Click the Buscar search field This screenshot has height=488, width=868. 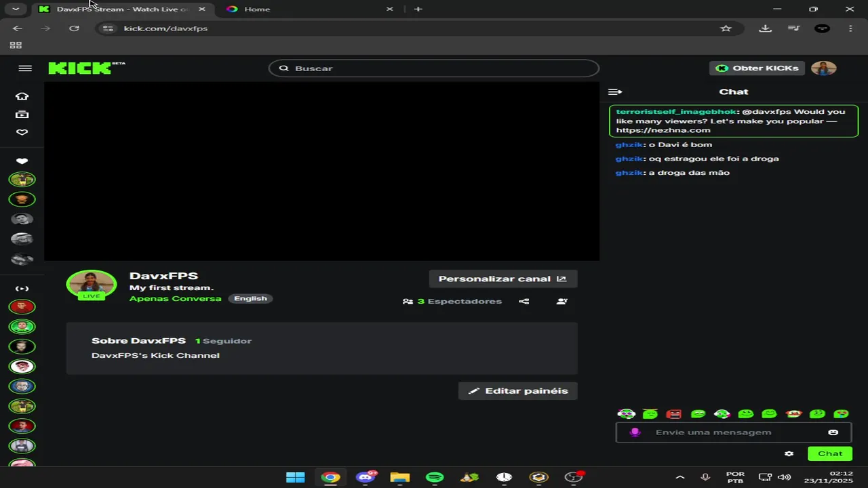434,68
